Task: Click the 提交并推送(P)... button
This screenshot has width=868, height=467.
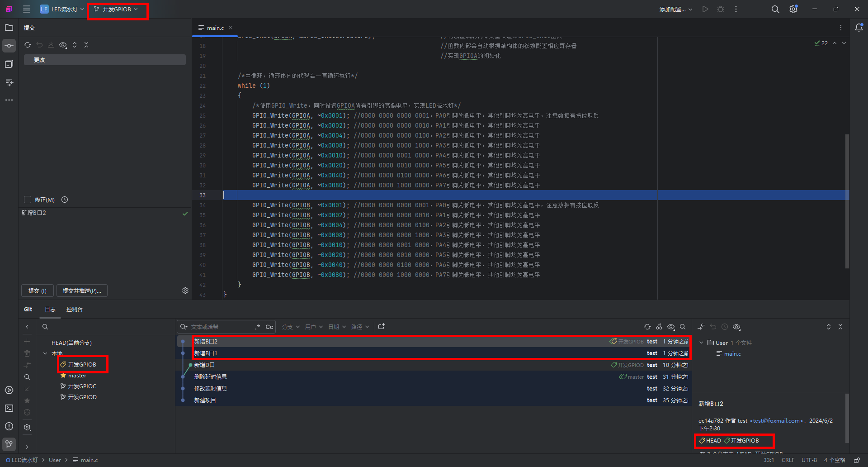Action: click(x=82, y=291)
